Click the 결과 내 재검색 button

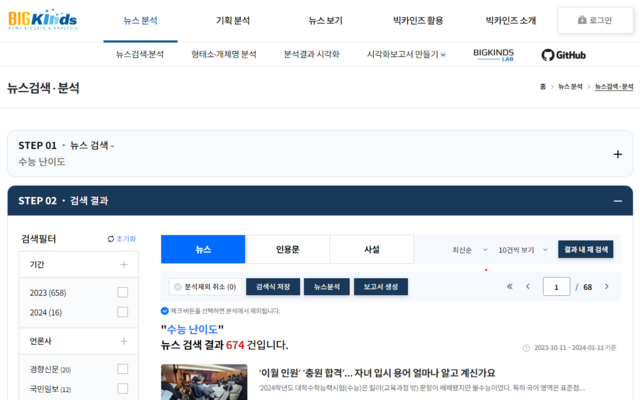[x=586, y=249]
